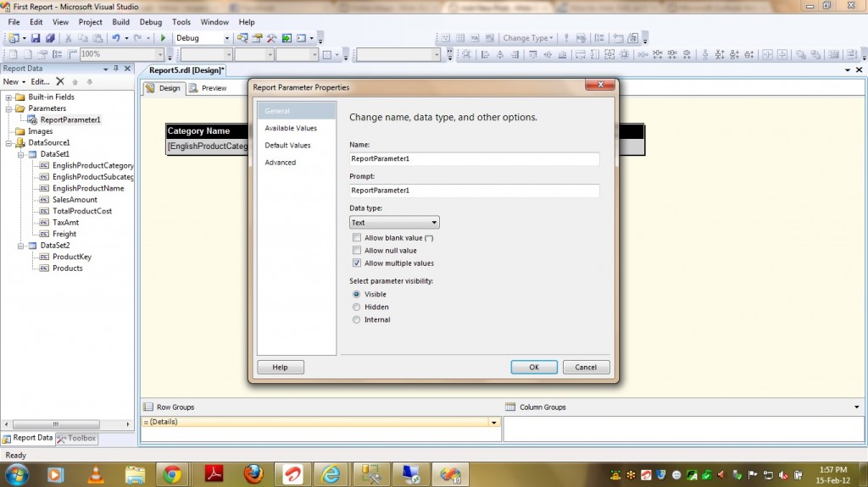Open Google Chrome from the taskbar

point(172,474)
